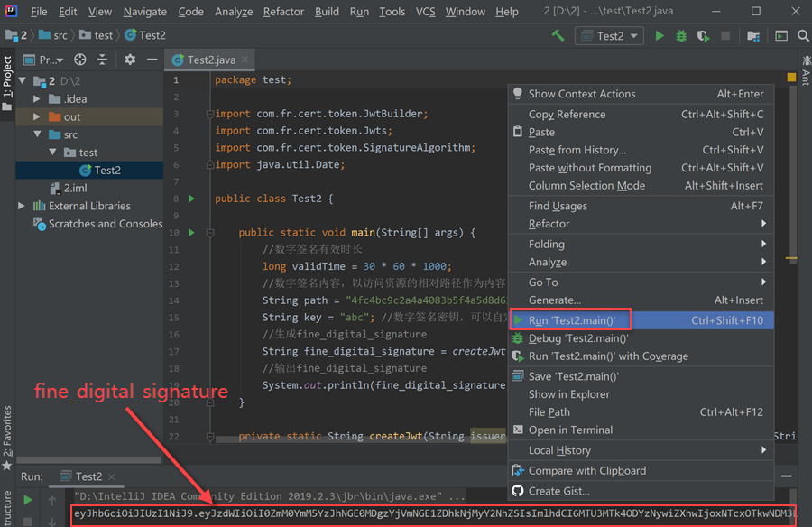Click the locate file crosshair icon

[x=80, y=60]
